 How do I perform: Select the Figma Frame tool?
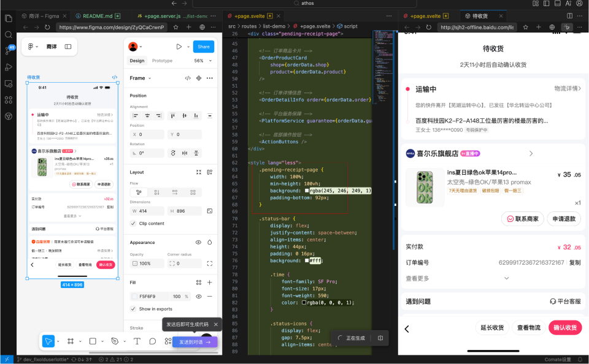tap(70, 341)
